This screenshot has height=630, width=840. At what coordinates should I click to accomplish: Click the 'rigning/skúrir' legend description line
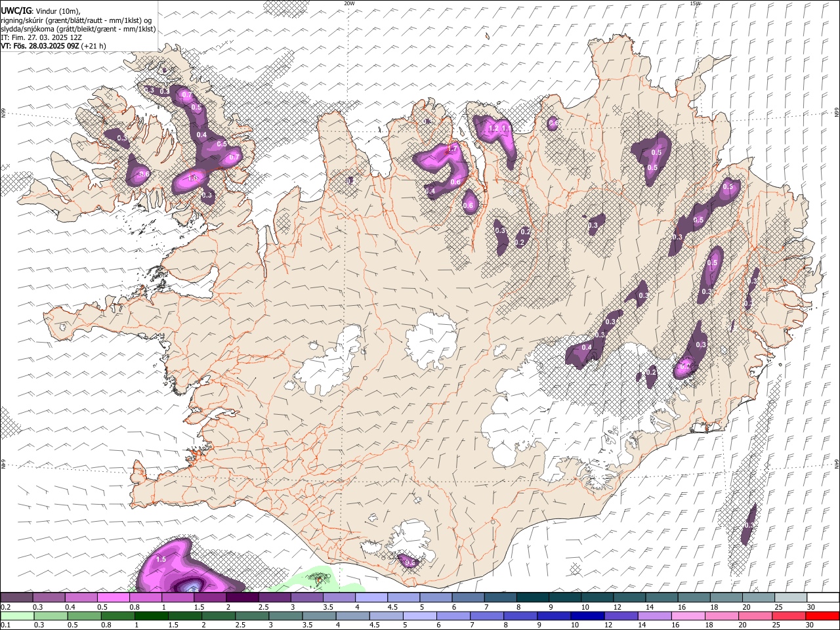[76, 20]
